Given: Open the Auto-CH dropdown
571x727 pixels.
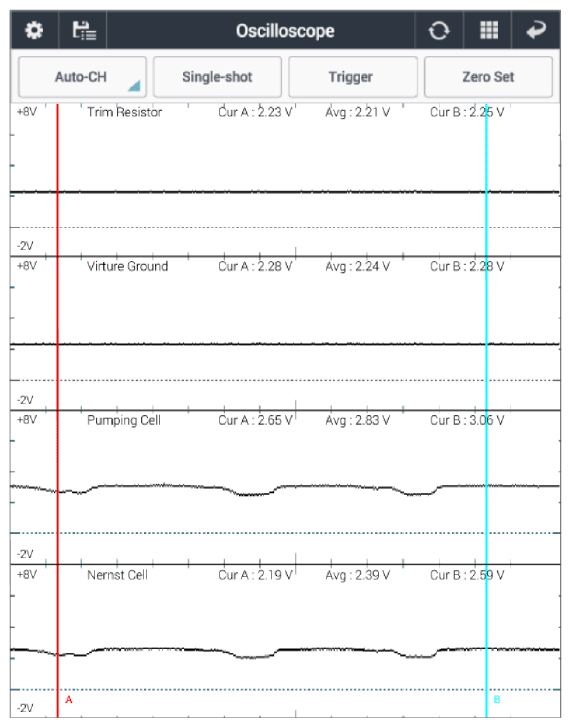Looking at the screenshot, I should pyautogui.click(x=82, y=77).
